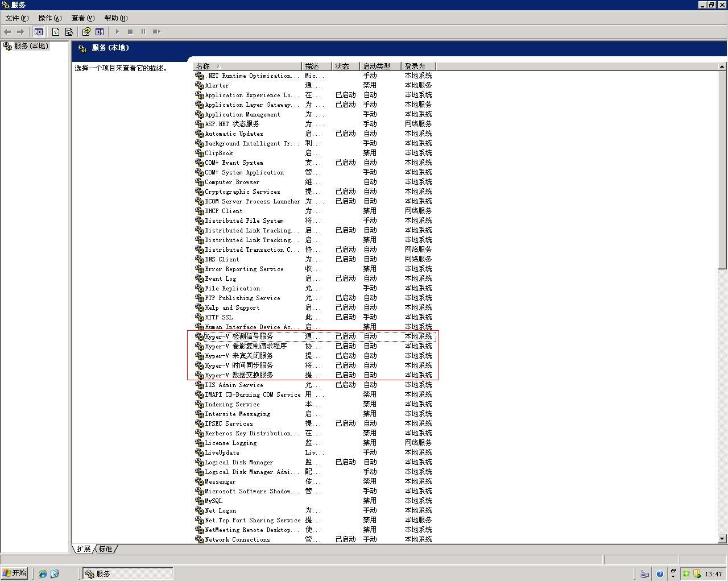Viewport: 728px width, 582px height.
Task: Click the Stop Service square icon
Action: point(130,32)
